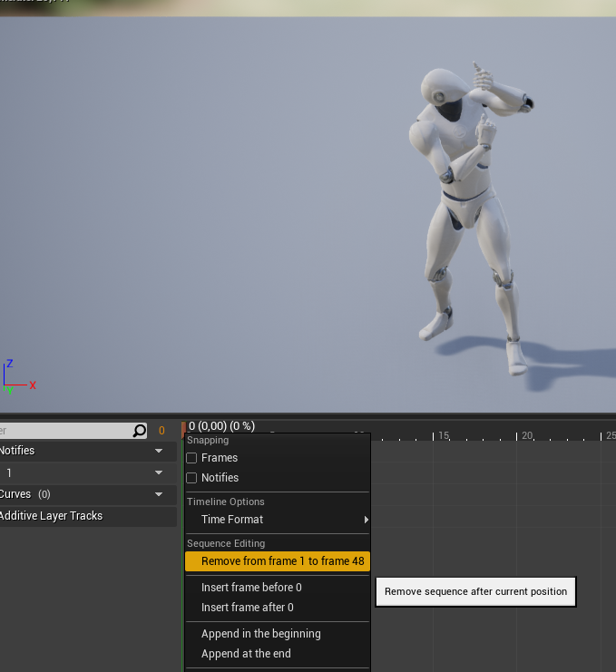Open the Time Format submenu

(x=278, y=520)
